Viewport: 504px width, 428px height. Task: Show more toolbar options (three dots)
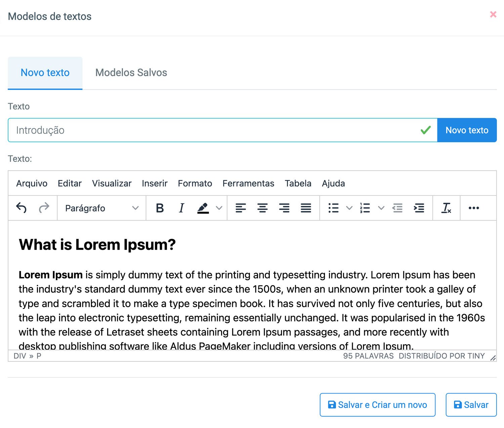[x=474, y=208]
